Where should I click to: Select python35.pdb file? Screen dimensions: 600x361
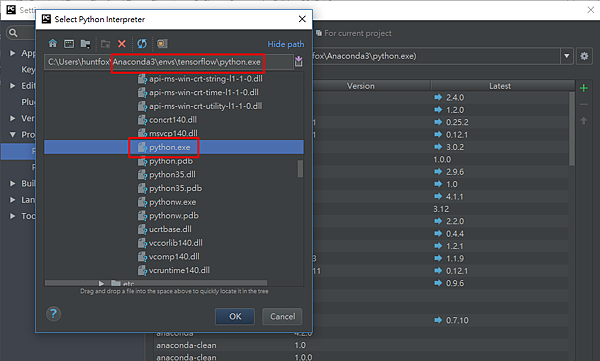coord(175,188)
